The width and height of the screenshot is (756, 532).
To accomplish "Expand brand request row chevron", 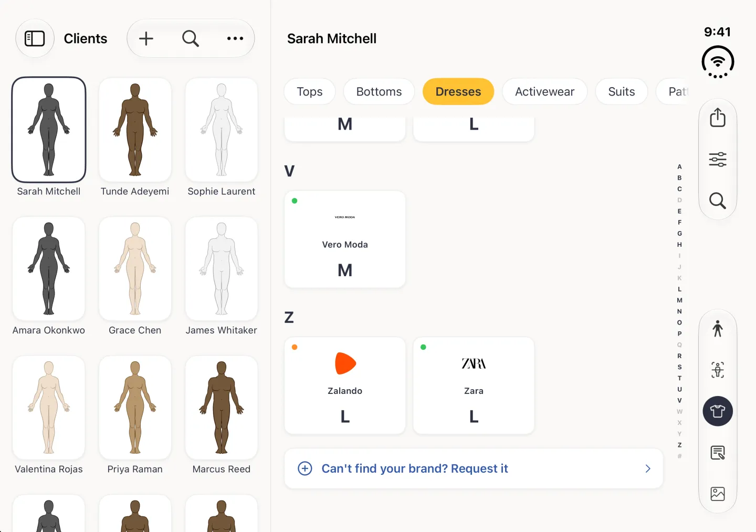I will coord(648,468).
